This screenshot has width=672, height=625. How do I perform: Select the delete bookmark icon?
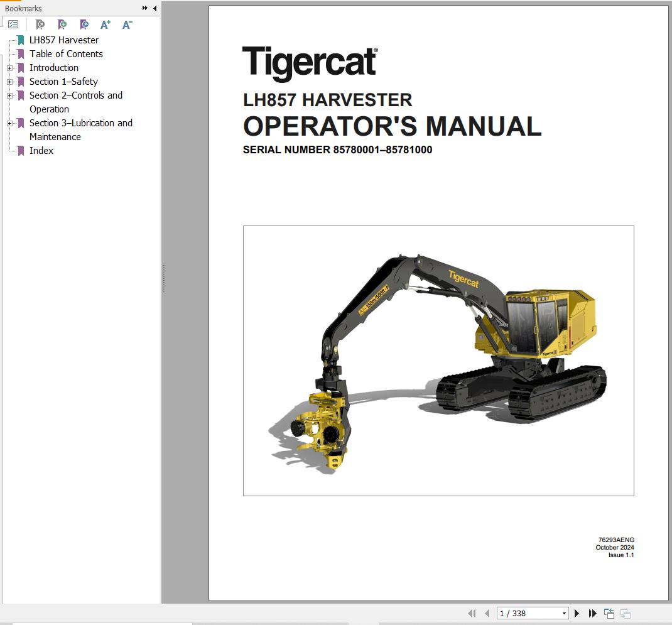point(40,24)
